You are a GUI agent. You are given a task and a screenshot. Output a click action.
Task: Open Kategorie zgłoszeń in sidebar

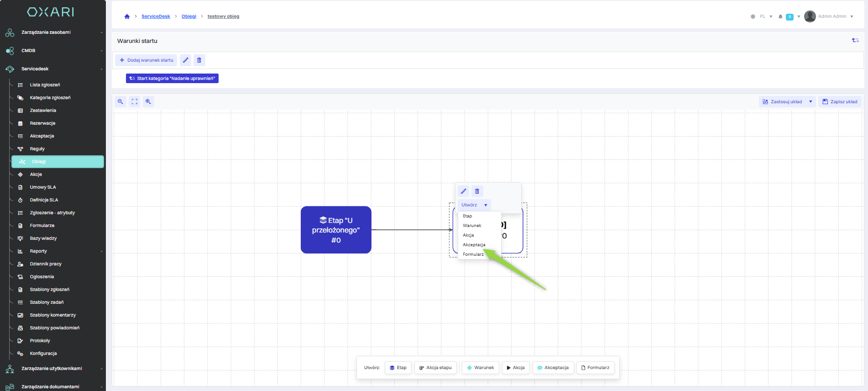pyautogui.click(x=50, y=98)
